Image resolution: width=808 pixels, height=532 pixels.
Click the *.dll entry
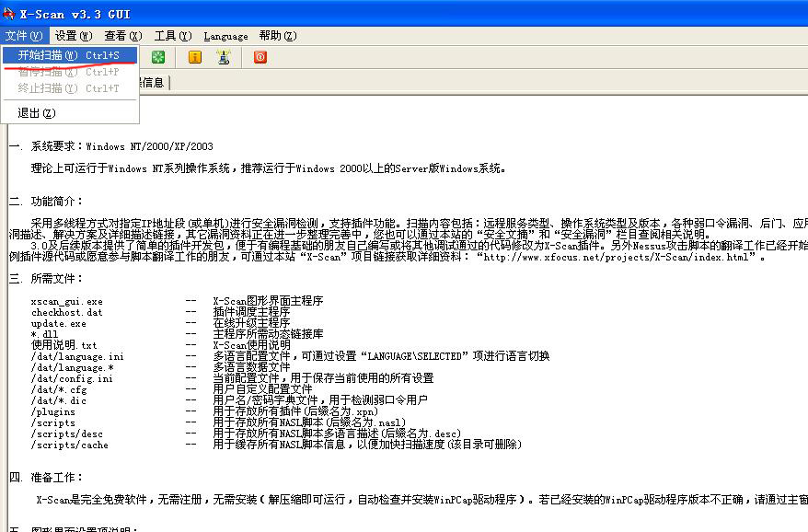(x=44, y=334)
